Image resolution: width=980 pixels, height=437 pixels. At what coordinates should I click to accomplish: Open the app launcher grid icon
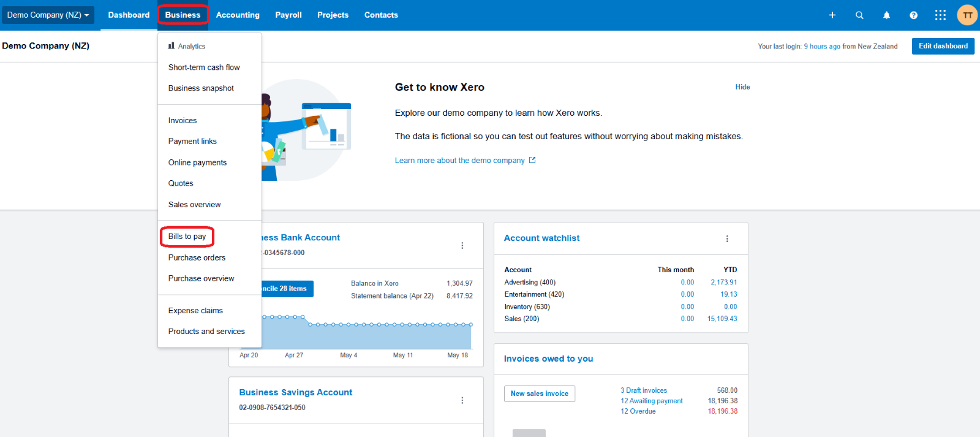coord(940,15)
